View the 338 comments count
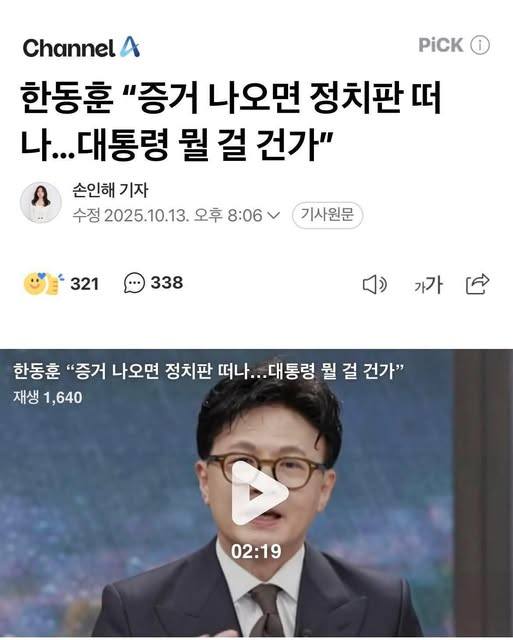The width and height of the screenshot is (513, 640). [167, 282]
